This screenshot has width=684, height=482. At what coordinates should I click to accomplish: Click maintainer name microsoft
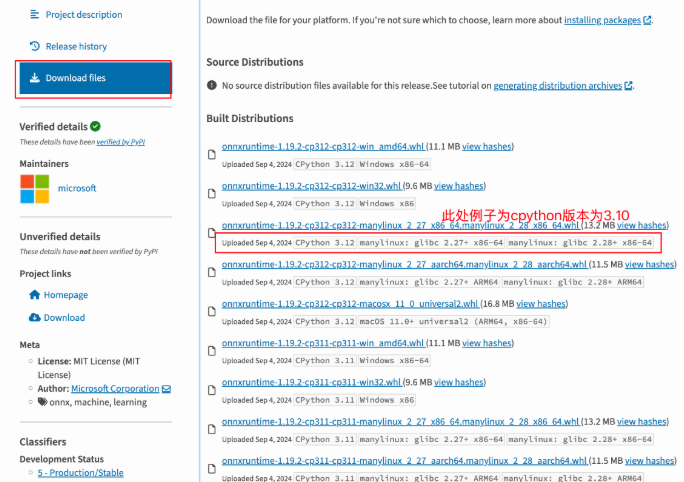(77, 188)
